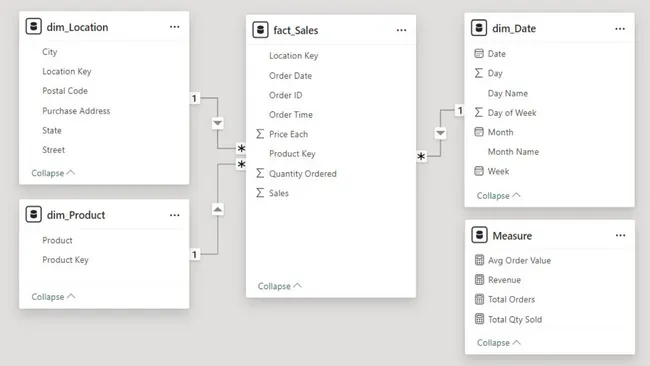Select the Avg Order Value measure
The width and height of the screenshot is (650, 366).
pos(519,260)
